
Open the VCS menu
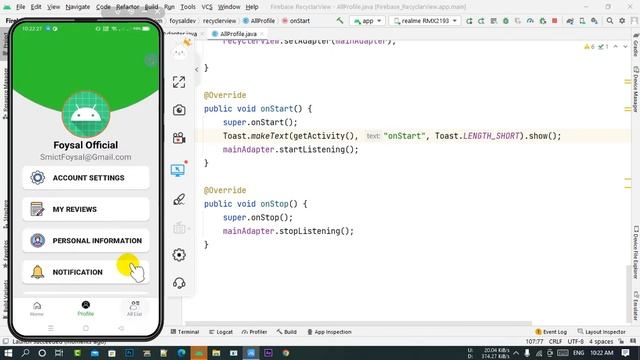pyautogui.click(x=207, y=7)
